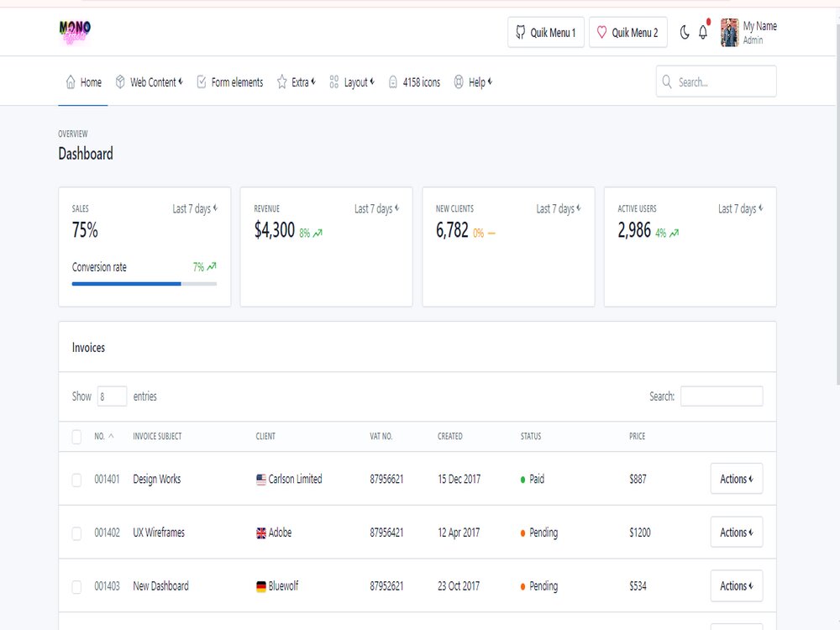Expand the Extra menu
The height and width of the screenshot is (630, 840).
pos(297,82)
